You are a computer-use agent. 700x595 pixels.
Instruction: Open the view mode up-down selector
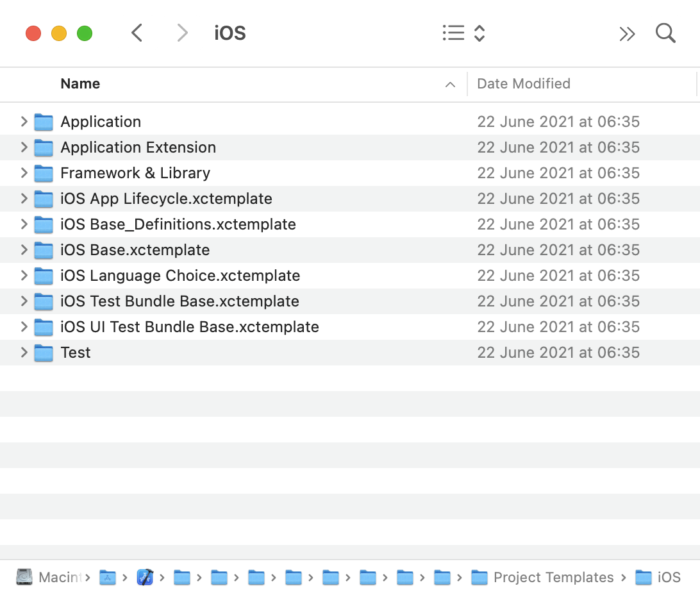coord(479,33)
